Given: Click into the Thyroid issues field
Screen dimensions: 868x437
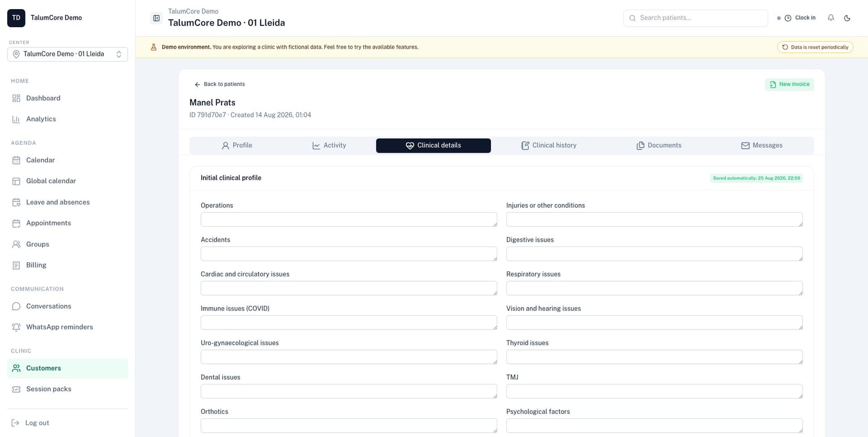Looking at the screenshot, I should click(654, 357).
